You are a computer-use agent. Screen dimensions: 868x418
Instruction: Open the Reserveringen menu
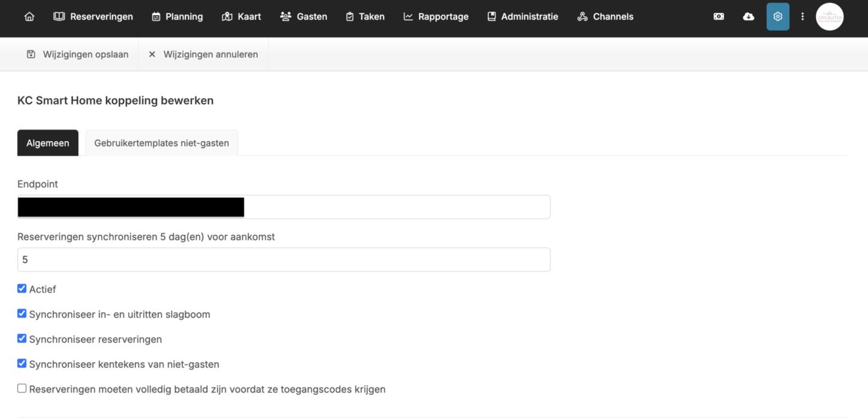click(93, 17)
